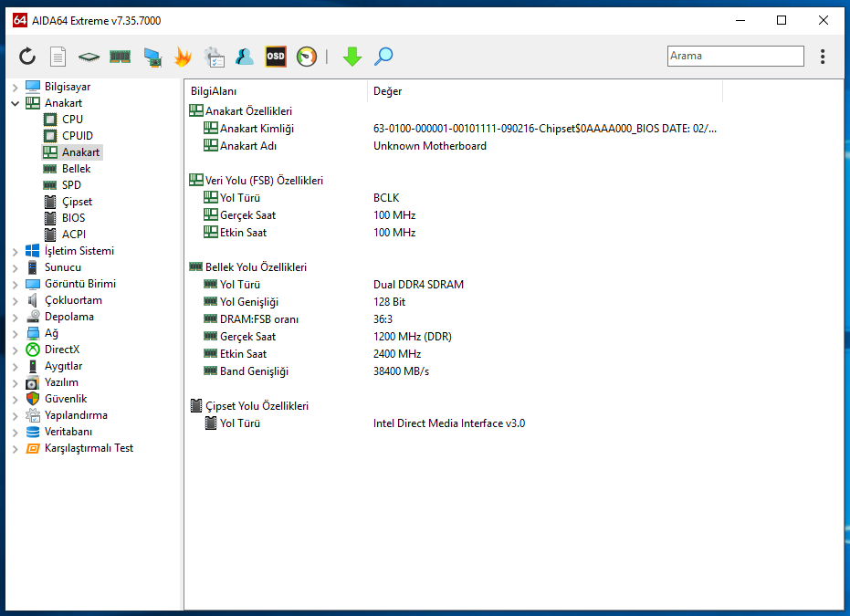This screenshot has width=850, height=616.
Task: Open the three-dot options menu
Action: 823,57
